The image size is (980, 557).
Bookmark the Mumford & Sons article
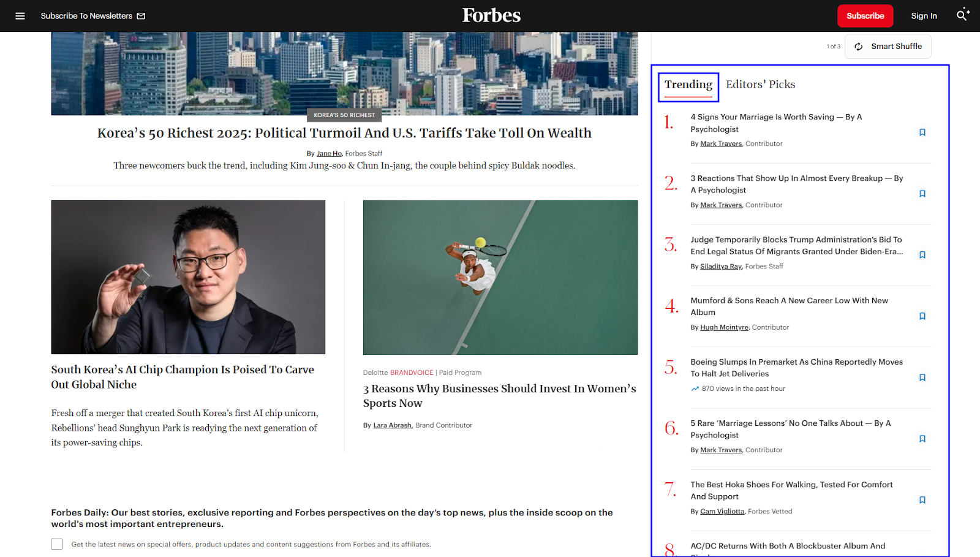(x=922, y=316)
